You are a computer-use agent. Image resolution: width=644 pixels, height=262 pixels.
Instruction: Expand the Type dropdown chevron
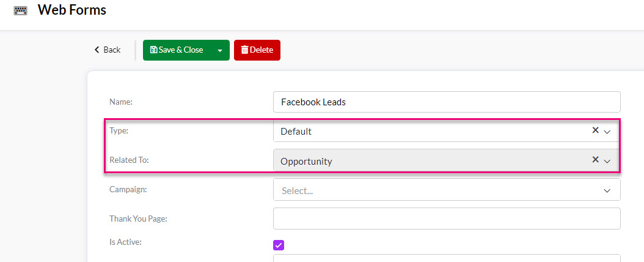(x=607, y=132)
